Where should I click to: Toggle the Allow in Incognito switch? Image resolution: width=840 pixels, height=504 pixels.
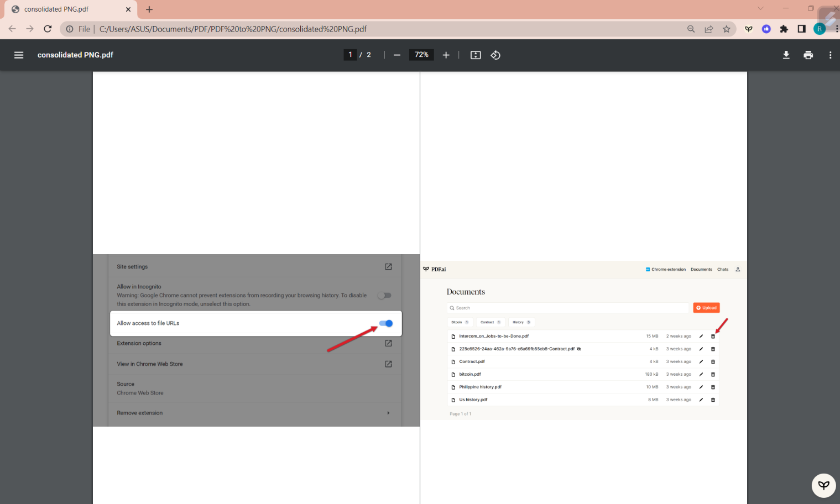(x=384, y=296)
